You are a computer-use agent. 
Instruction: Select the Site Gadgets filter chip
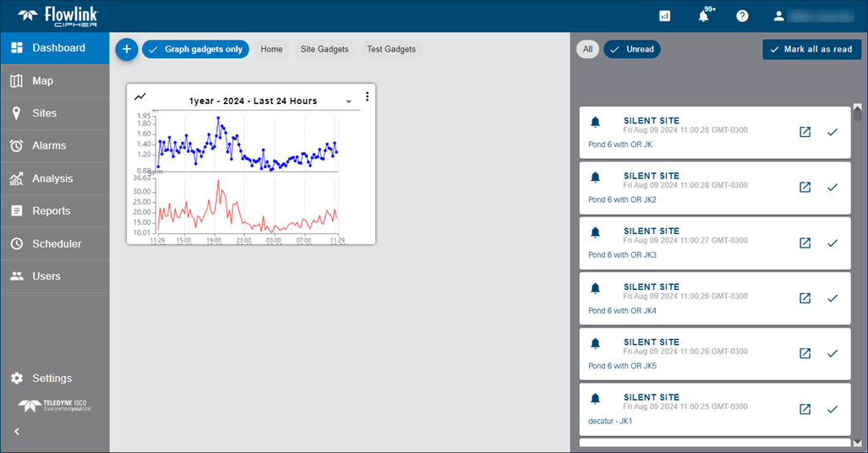(x=325, y=49)
